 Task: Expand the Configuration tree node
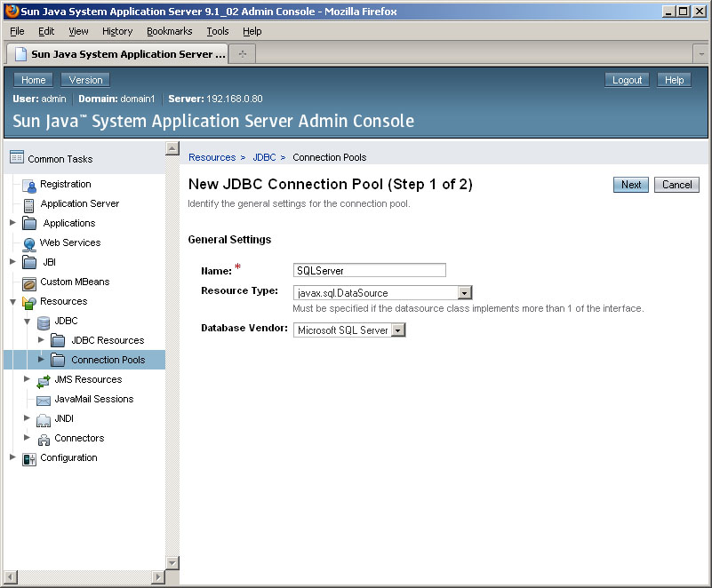12,457
